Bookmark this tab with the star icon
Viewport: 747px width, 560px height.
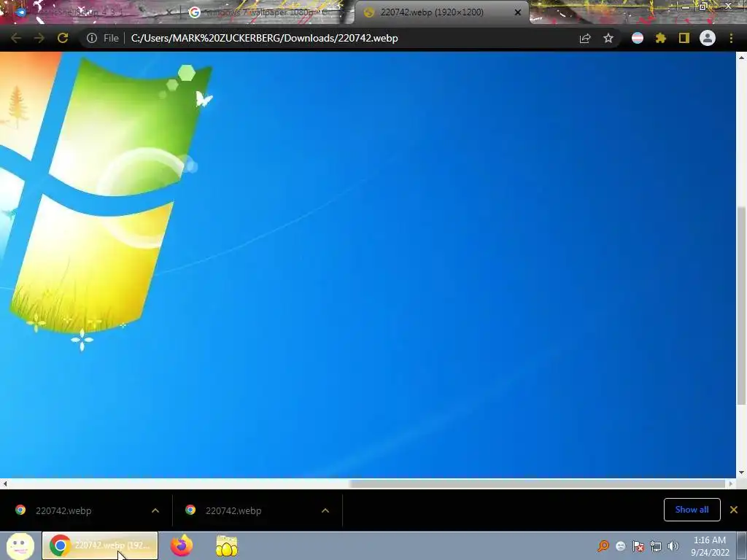point(608,38)
